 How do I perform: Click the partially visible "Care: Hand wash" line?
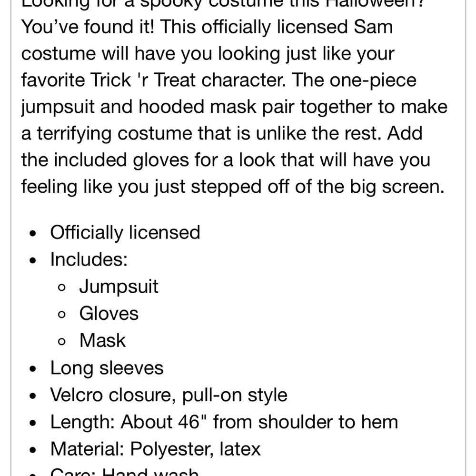point(124,472)
